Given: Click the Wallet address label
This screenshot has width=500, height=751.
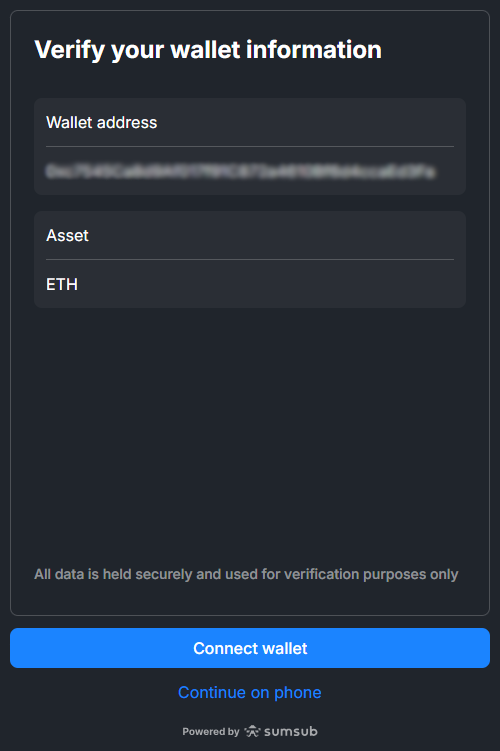Looking at the screenshot, I should 102,123.
